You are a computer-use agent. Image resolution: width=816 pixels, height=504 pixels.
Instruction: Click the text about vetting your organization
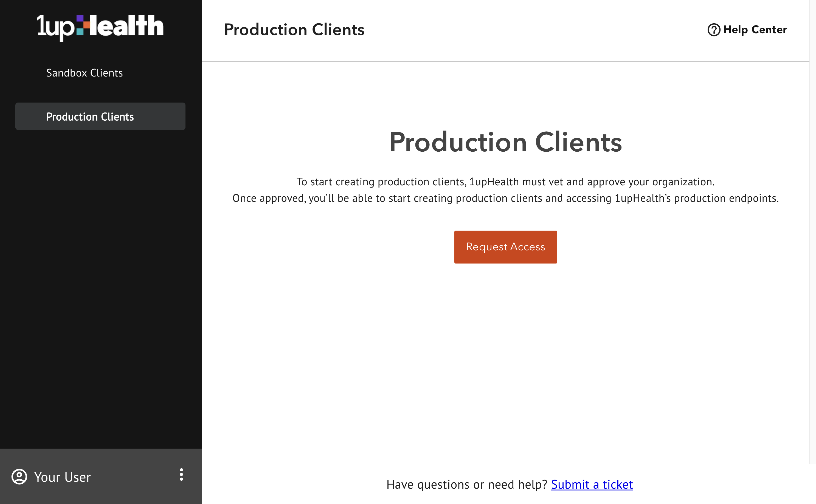[x=505, y=182]
